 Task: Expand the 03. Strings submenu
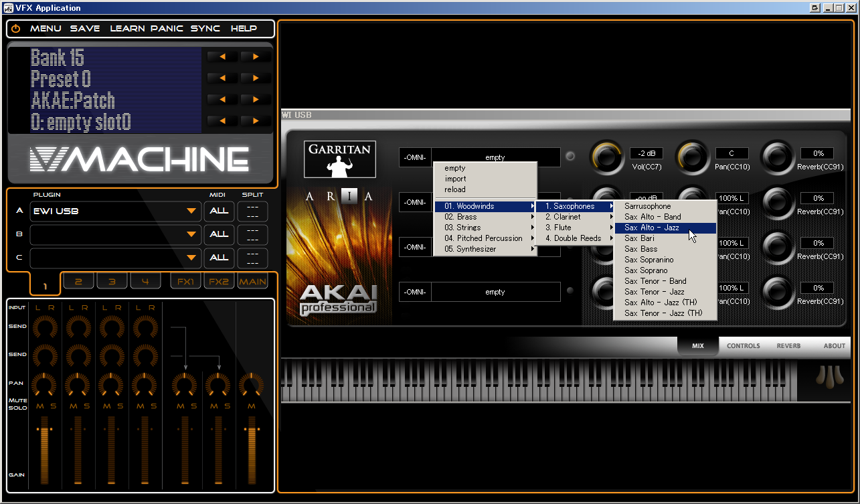coord(485,228)
